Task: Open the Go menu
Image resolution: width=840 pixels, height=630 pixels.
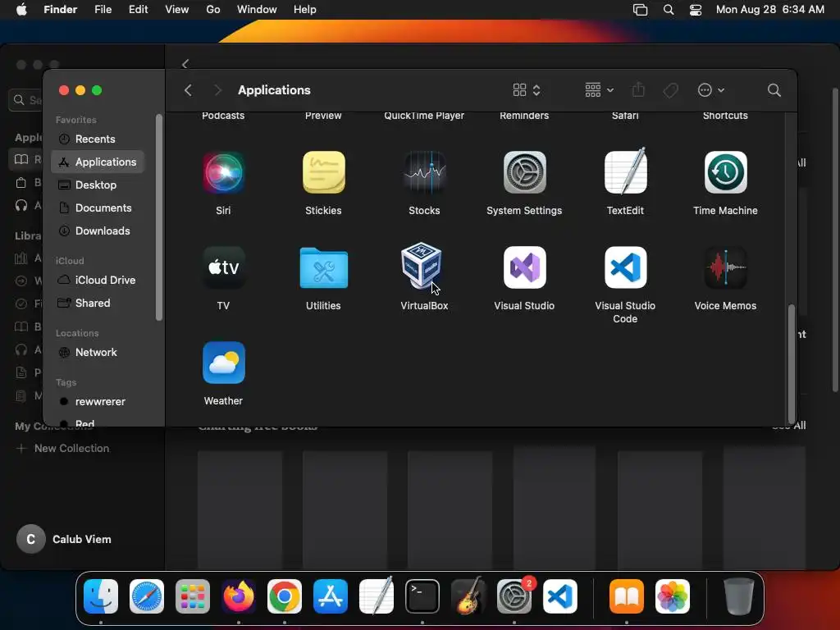Action: tap(213, 10)
